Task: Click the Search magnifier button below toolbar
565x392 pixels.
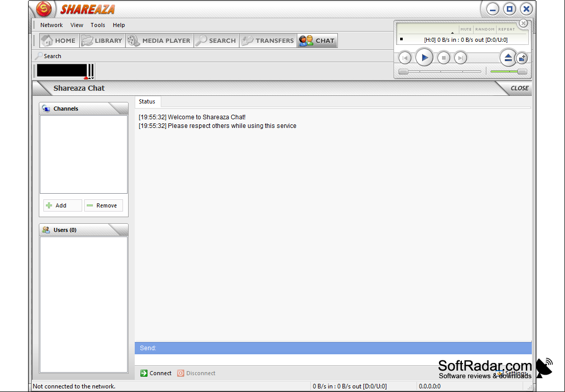Action: [x=48, y=56]
